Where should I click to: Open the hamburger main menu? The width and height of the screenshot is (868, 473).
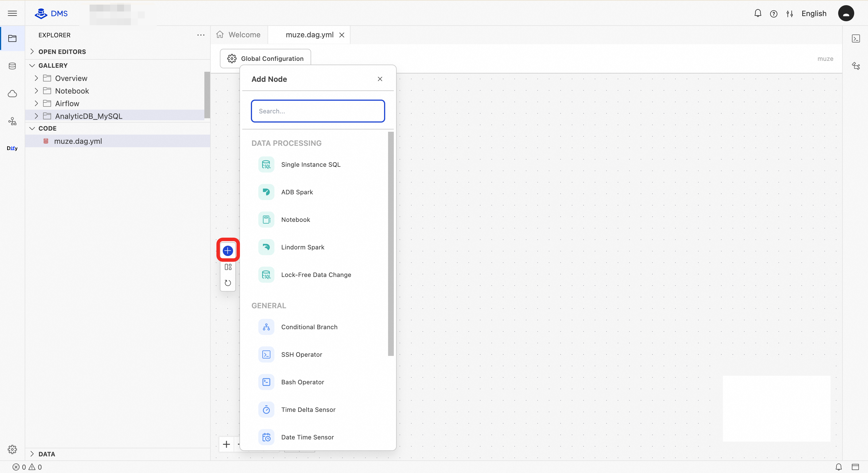pyautogui.click(x=12, y=13)
